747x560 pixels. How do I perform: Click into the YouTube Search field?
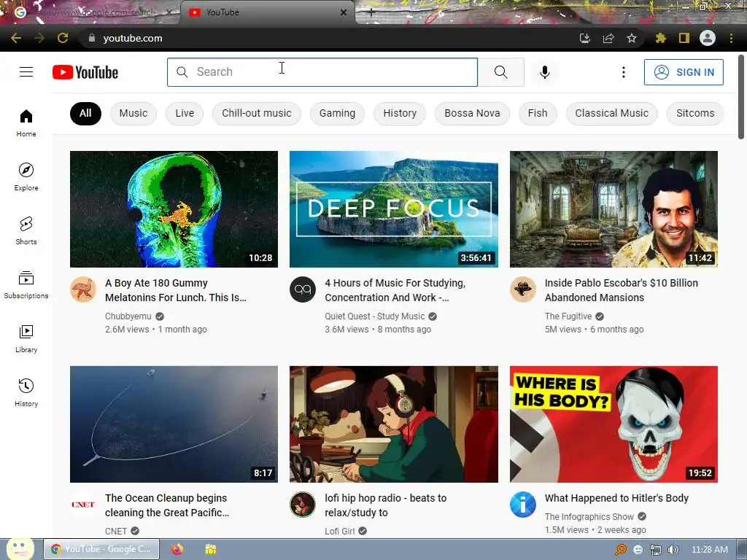(x=322, y=72)
